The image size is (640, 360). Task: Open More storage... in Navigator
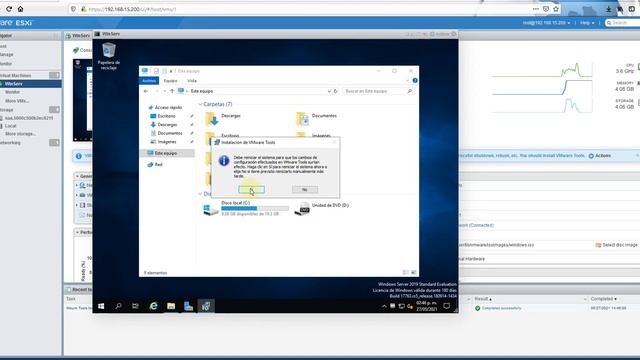click(x=20, y=134)
